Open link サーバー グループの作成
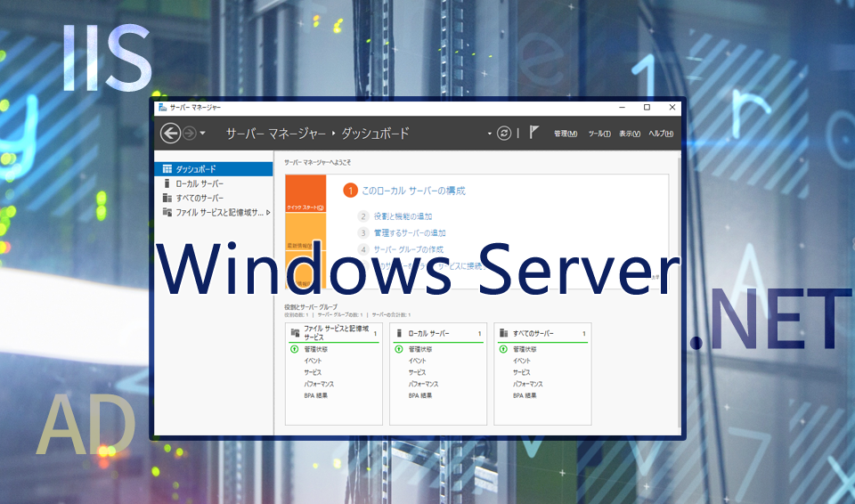 [x=409, y=249]
